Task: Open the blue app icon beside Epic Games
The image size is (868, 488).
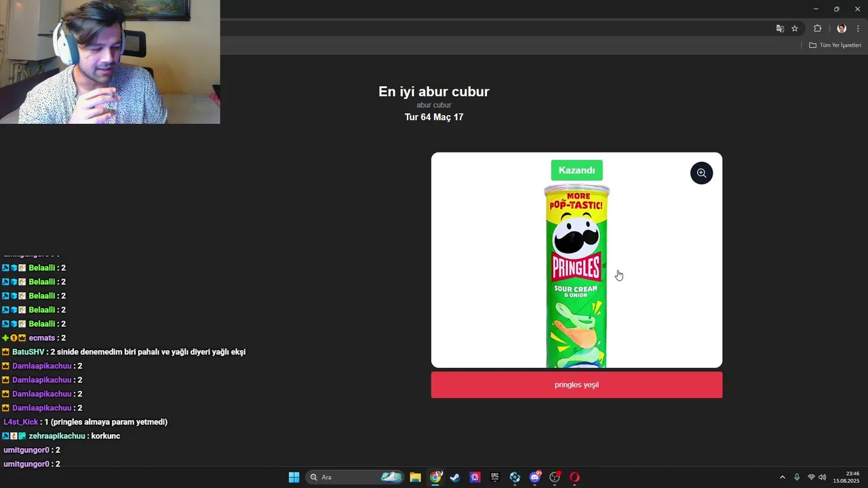Action: point(515,477)
